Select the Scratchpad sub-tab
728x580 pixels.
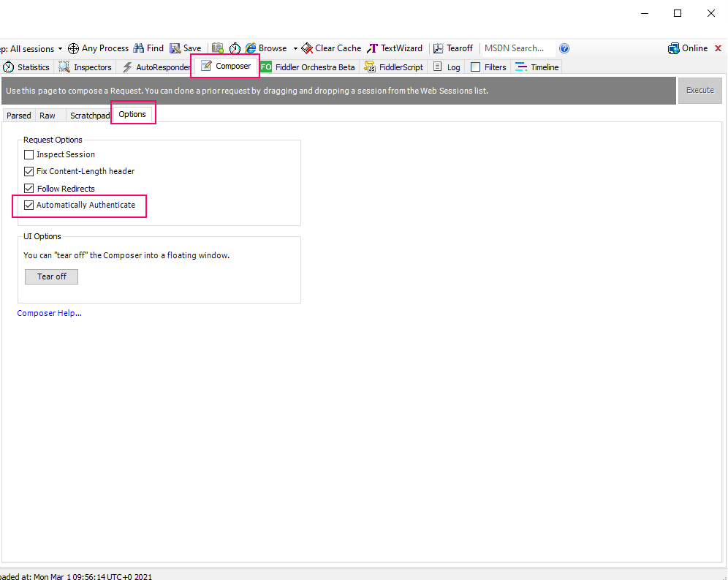click(x=90, y=116)
